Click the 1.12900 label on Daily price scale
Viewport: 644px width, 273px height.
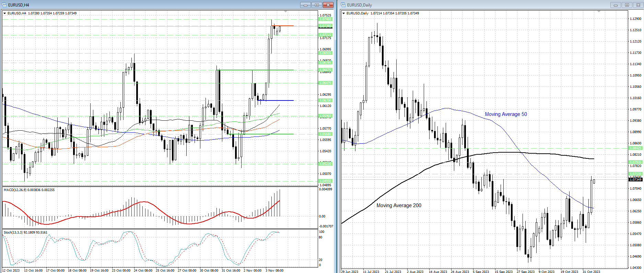click(x=636, y=19)
